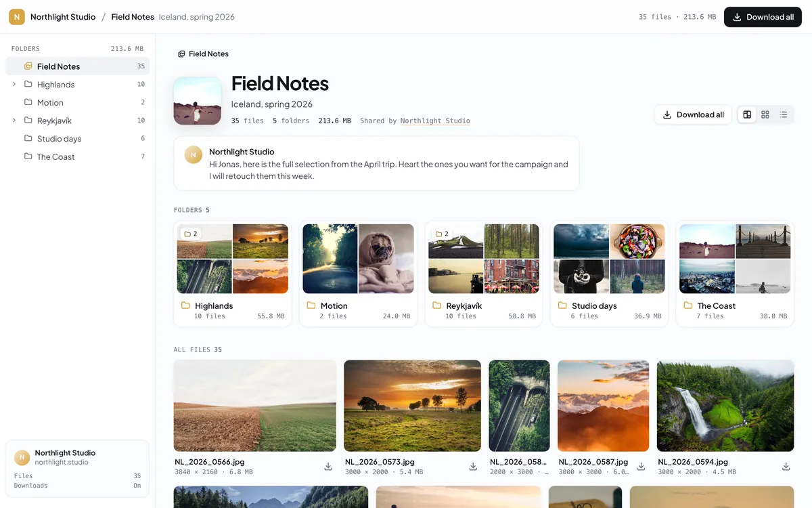812x508 pixels.
Task: Switch to the list view
Action: pos(784,114)
